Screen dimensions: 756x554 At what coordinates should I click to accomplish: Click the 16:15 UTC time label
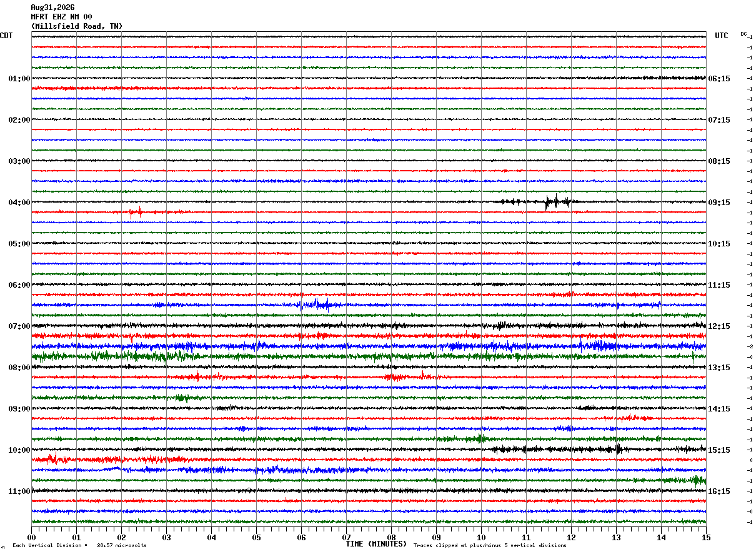click(719, 491)
